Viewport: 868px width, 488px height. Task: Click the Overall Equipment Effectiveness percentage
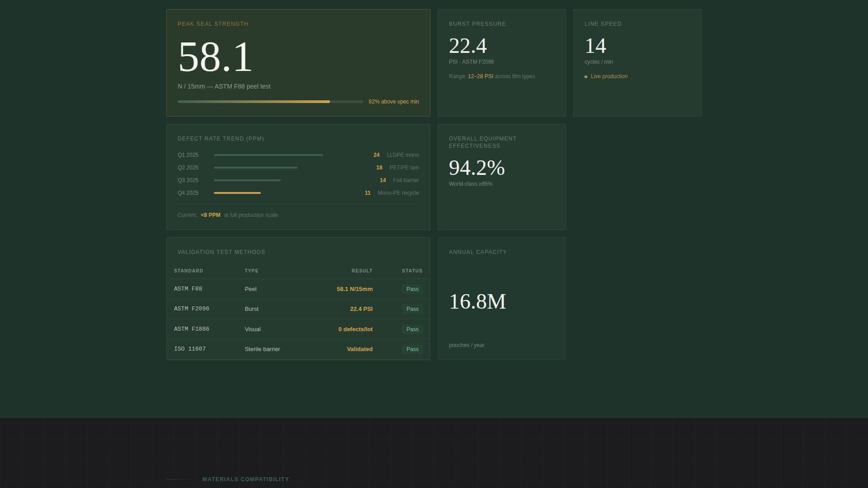coord(476,169)
